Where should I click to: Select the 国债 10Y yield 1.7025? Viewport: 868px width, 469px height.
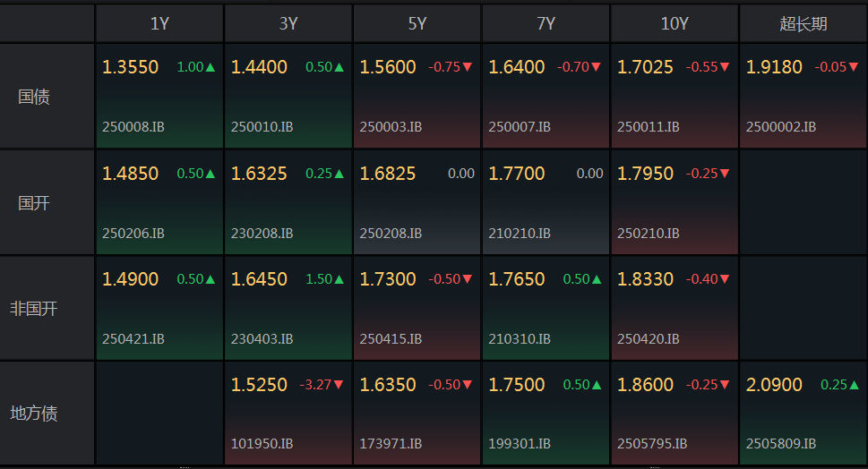pos(645,67)
